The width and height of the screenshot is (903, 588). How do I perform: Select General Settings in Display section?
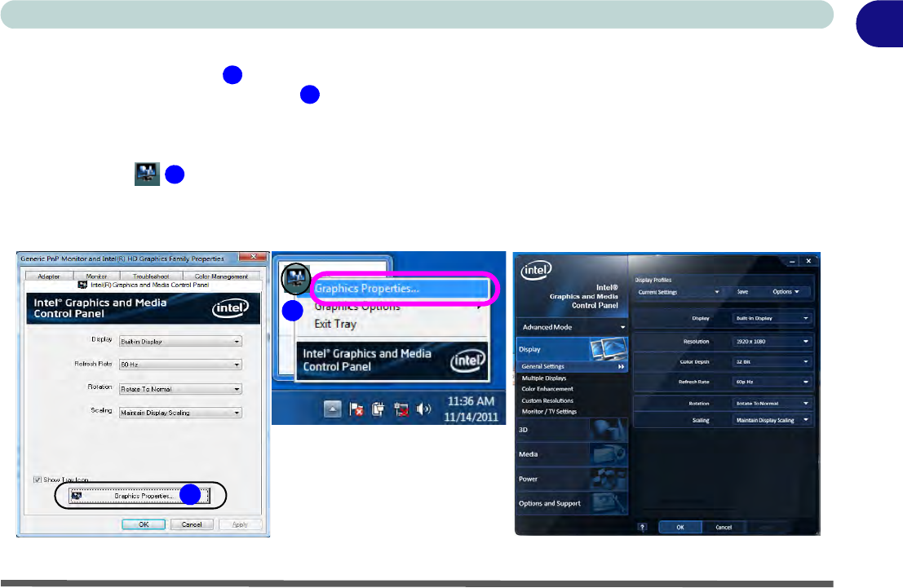(x=572, y=366)
